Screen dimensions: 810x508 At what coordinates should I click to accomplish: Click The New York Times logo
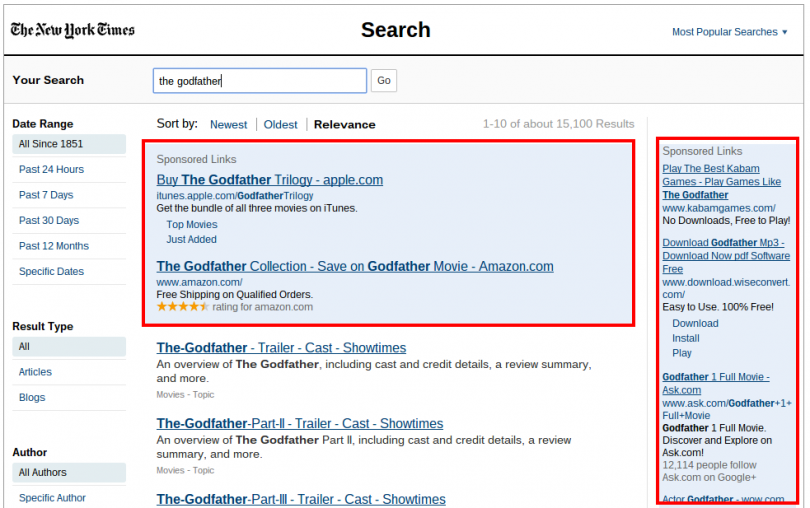[72, 30]
